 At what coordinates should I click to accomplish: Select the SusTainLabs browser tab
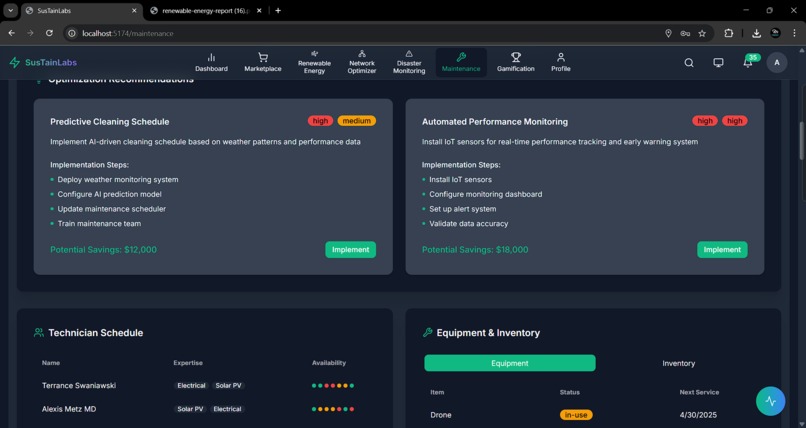[82, 10]
